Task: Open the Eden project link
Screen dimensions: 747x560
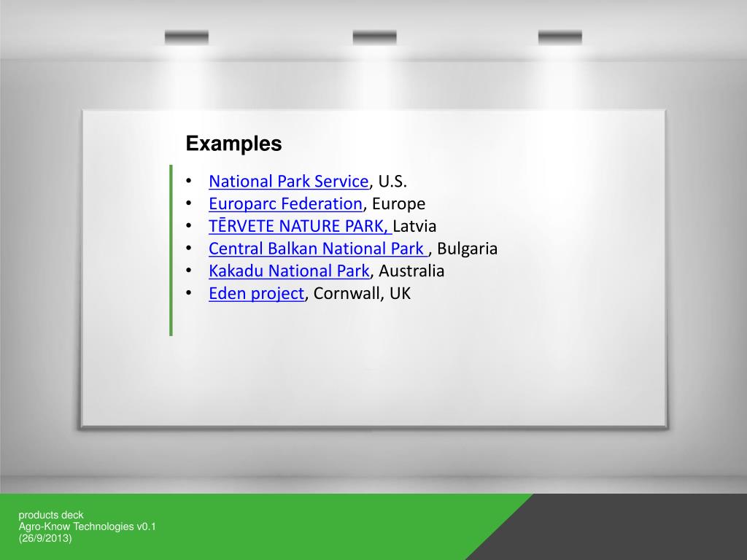Action: pyautogui.click(x=256, y=293)
